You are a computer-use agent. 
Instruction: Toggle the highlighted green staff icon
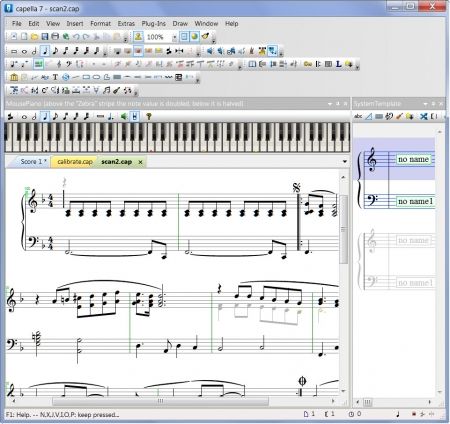(x=38, y=64)
